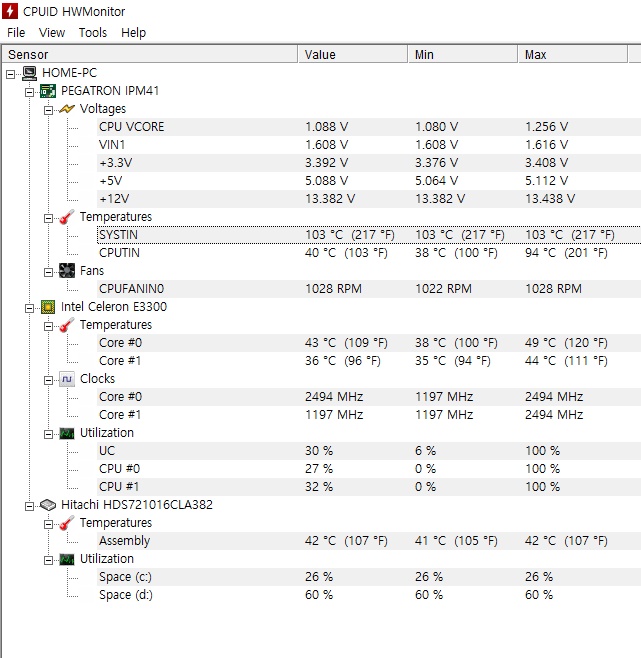
Task: Click the PEGATRON IPM41 motherboard icon
Action: tap(48, 91)
